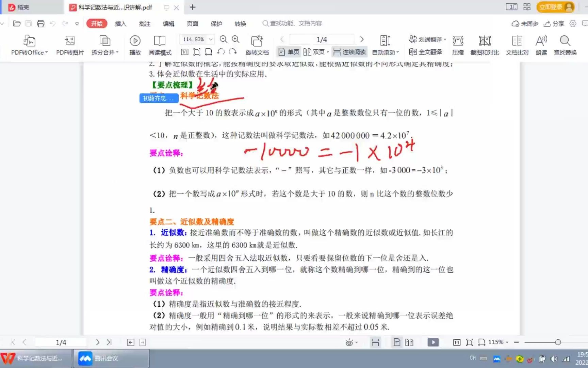The image size is (588, 368).
Task: Click the 播放 play icon
Action: point(135,45)
